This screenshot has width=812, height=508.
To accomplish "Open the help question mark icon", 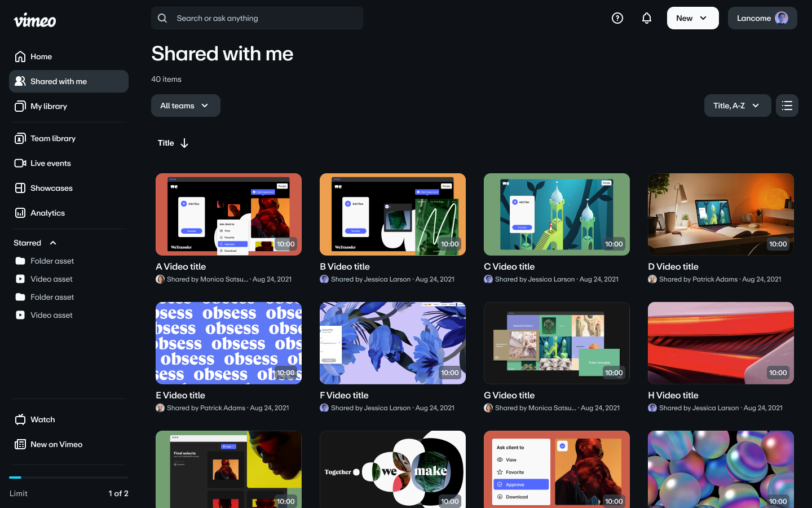I will pos(617,18).
